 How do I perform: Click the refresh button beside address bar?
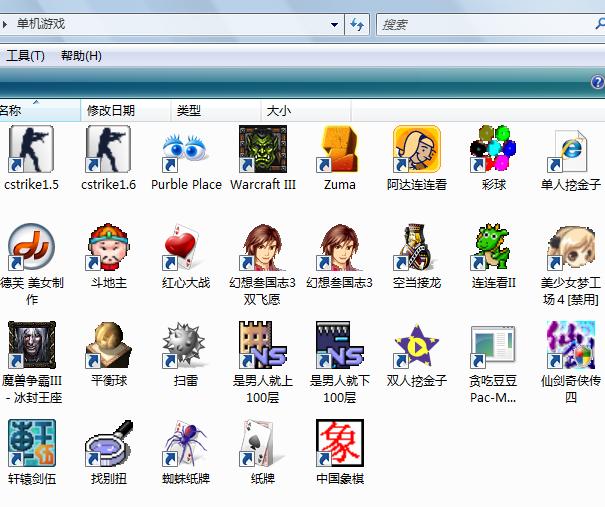click(x=357, y=25)
